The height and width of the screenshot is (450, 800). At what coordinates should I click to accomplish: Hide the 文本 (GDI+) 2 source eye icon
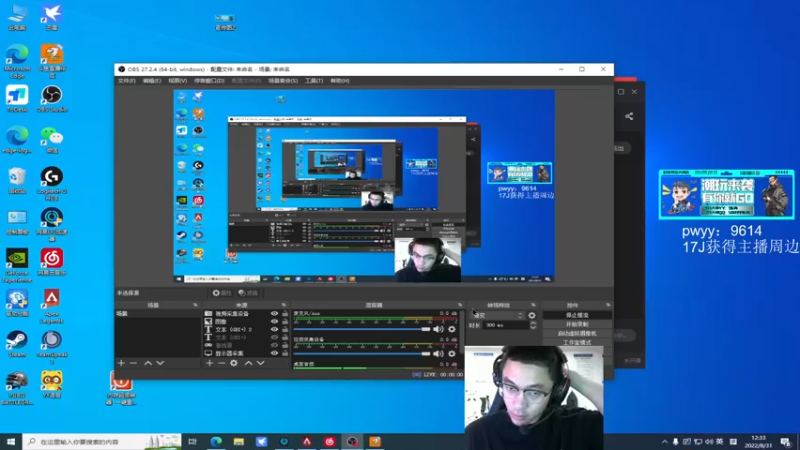pyautogui.click(x=274, y=330)
